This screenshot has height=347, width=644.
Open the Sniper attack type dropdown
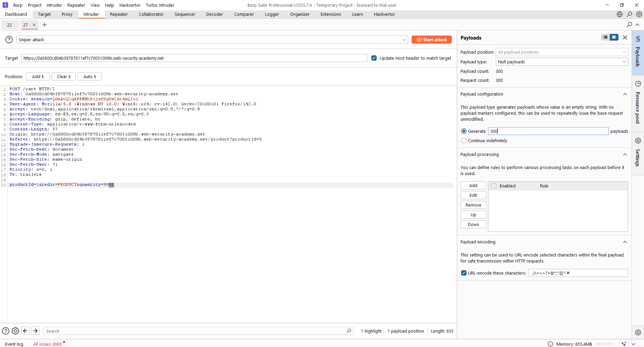212,40
